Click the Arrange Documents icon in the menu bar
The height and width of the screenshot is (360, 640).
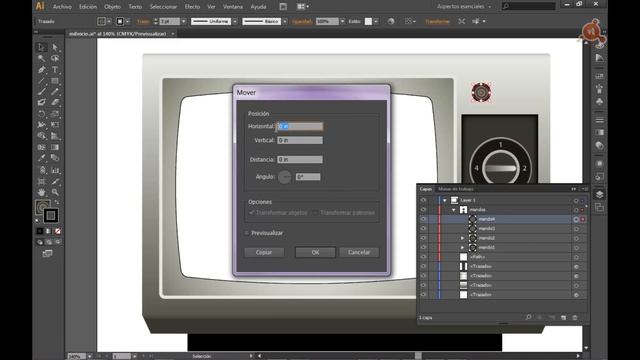click(302, 7)
